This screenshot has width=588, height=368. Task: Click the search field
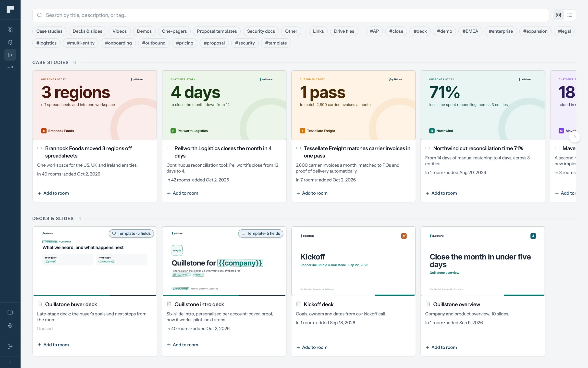click(291, 15)
